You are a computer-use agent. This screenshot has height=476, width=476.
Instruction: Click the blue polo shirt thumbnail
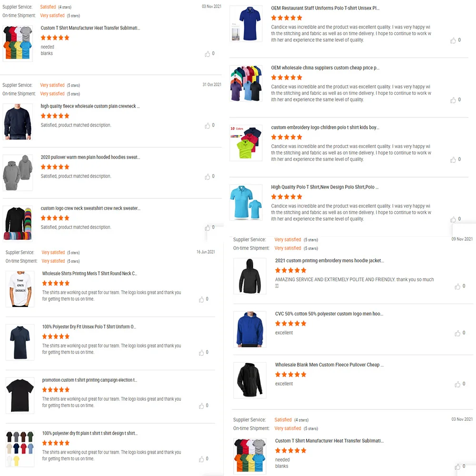coord(246,24)
